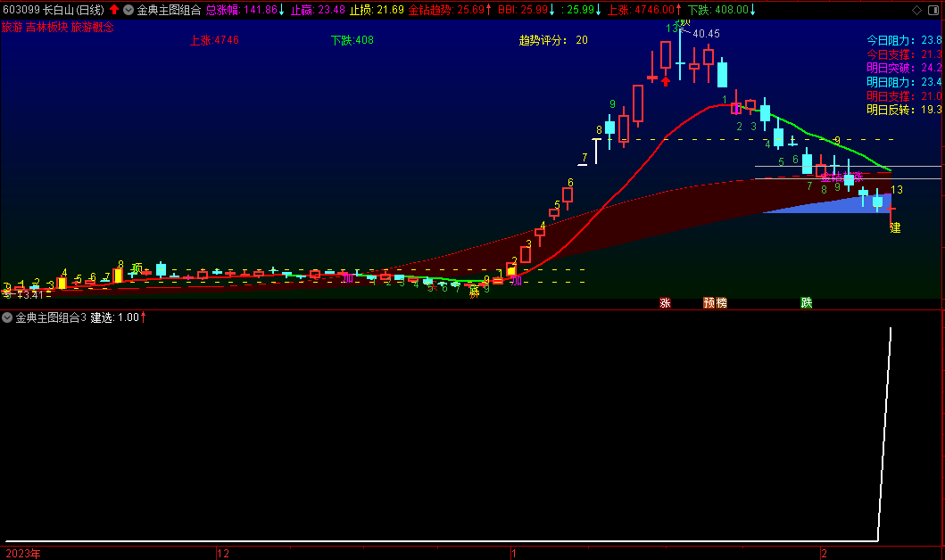Click the diamond icon in the top-right corner
Screen dimensions: 945x560
916,10
